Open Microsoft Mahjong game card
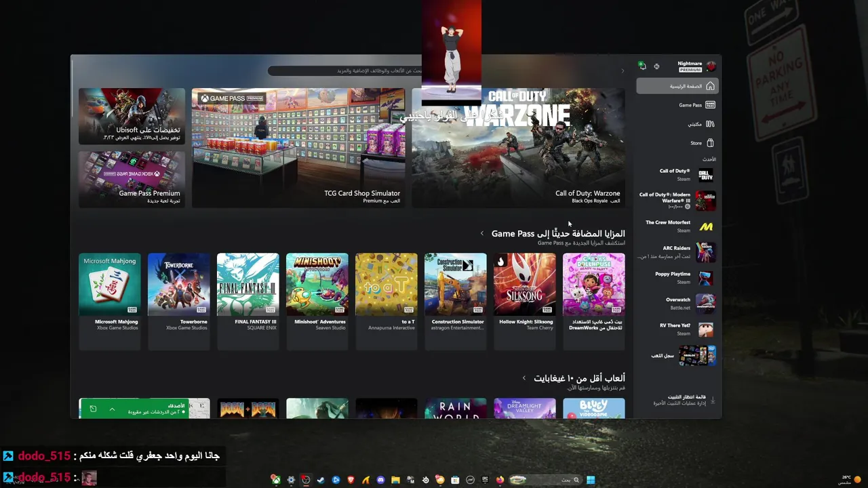 (110, 300)
